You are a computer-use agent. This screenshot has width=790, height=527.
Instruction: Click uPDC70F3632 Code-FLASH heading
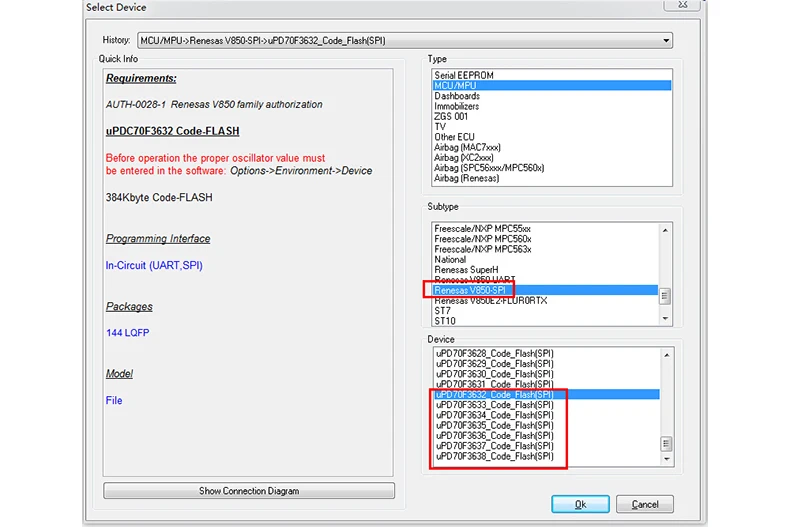pos(172,131)
